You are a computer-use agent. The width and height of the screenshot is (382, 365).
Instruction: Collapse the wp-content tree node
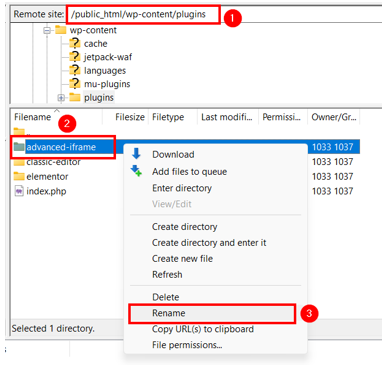pos(47,30)
